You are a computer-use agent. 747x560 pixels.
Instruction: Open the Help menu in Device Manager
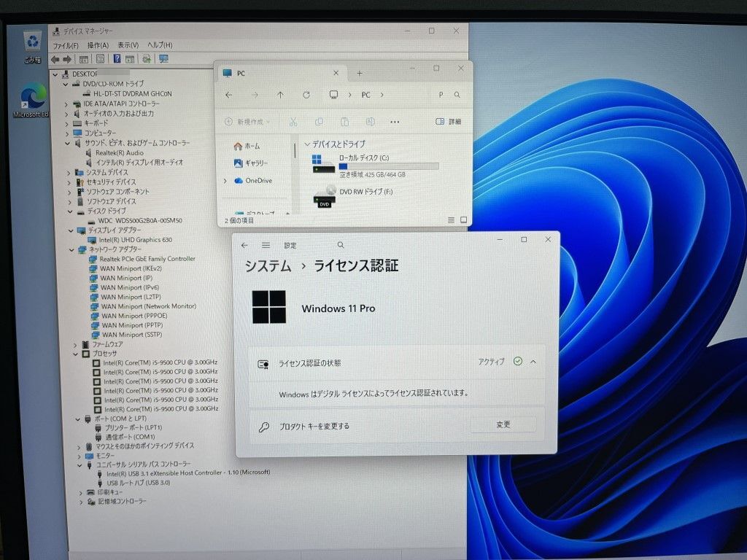tap(160, 44)
